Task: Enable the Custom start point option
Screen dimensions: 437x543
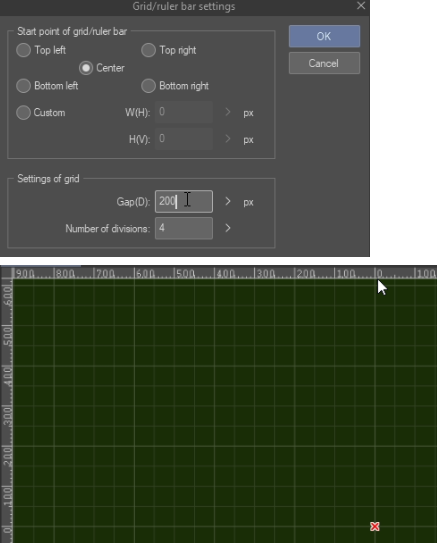Action: [x=24, y=113]
